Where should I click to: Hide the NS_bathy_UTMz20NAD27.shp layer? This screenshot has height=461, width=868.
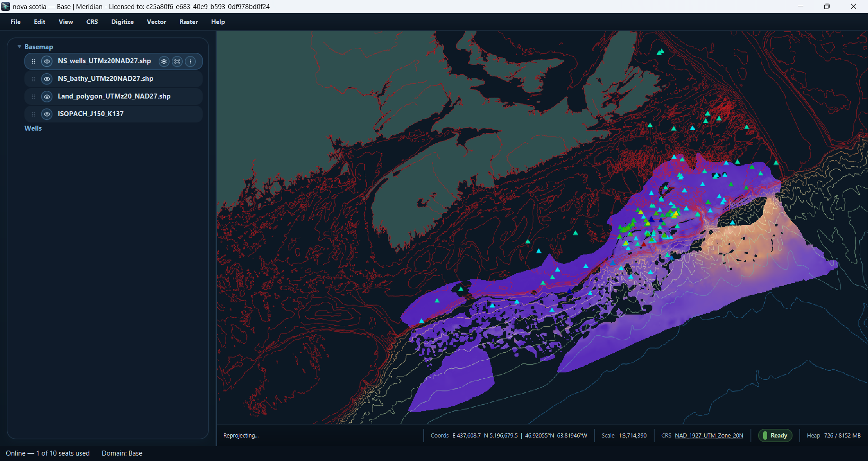47,79
